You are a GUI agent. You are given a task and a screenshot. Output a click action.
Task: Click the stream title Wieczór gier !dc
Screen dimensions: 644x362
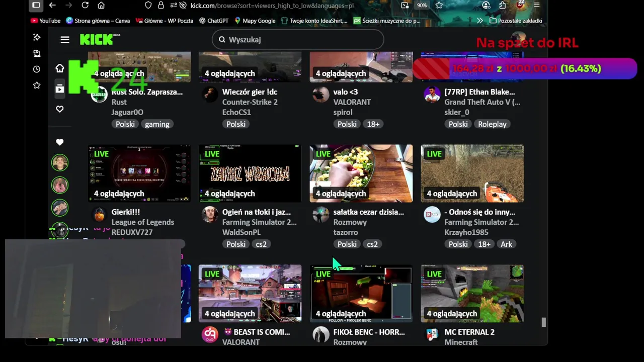tap(250, 92)
